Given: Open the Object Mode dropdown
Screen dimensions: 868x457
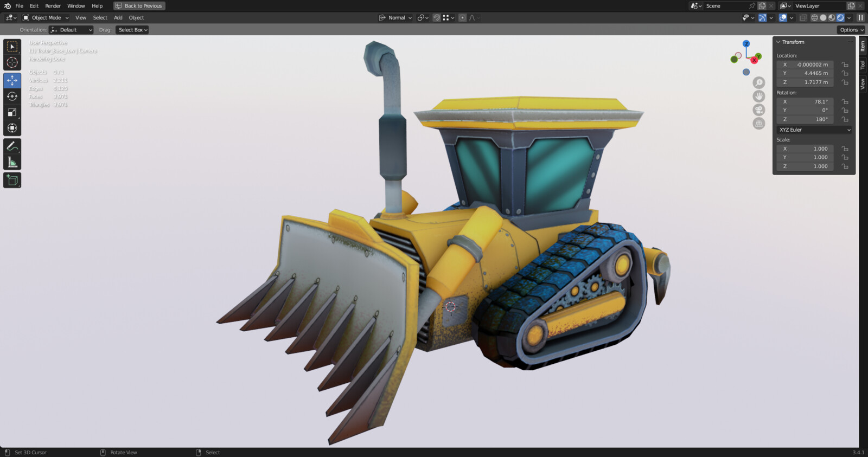Looking at the screenshot, I should [46, 18].
